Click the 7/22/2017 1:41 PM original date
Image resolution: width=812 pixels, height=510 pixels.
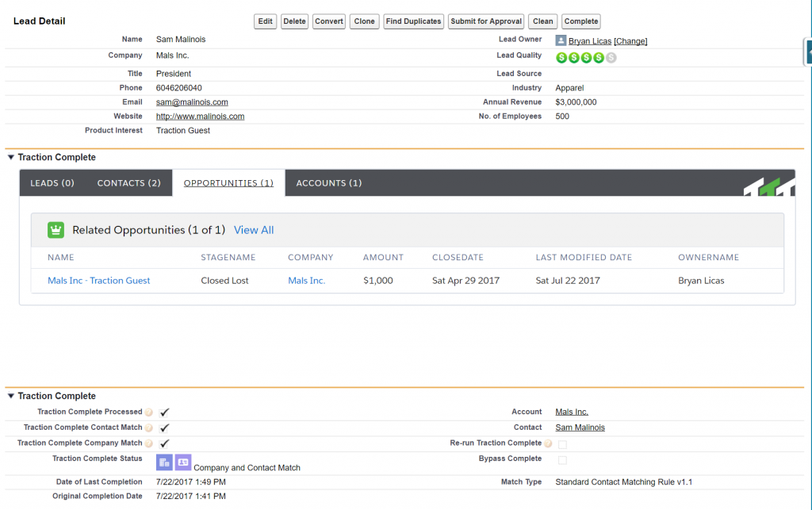[190, 496]
